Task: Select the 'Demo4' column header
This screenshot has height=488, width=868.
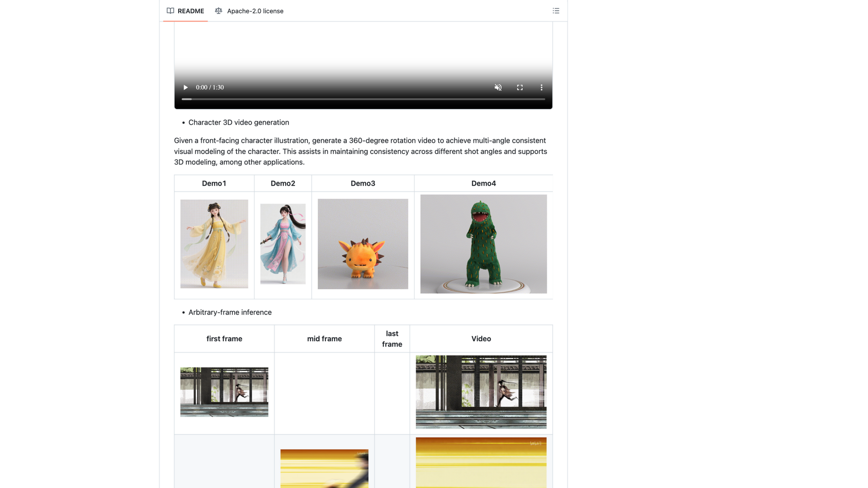Action: pos(484,183)
